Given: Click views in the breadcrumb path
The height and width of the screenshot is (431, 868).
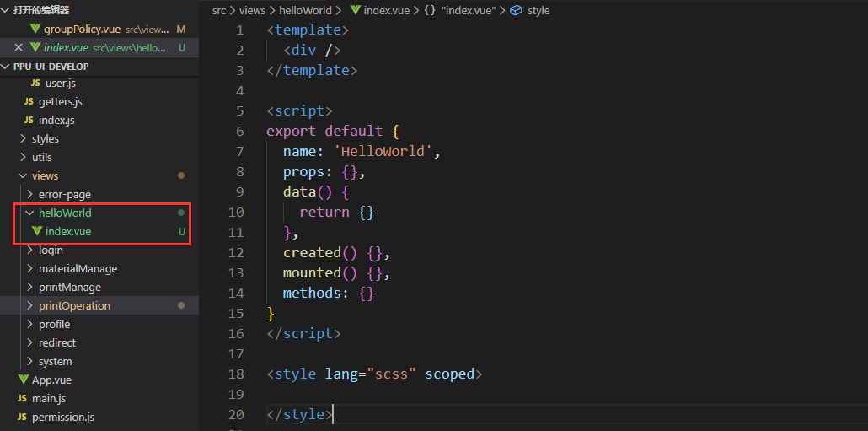Looking at the screenshot, I should tap(253, 10).
